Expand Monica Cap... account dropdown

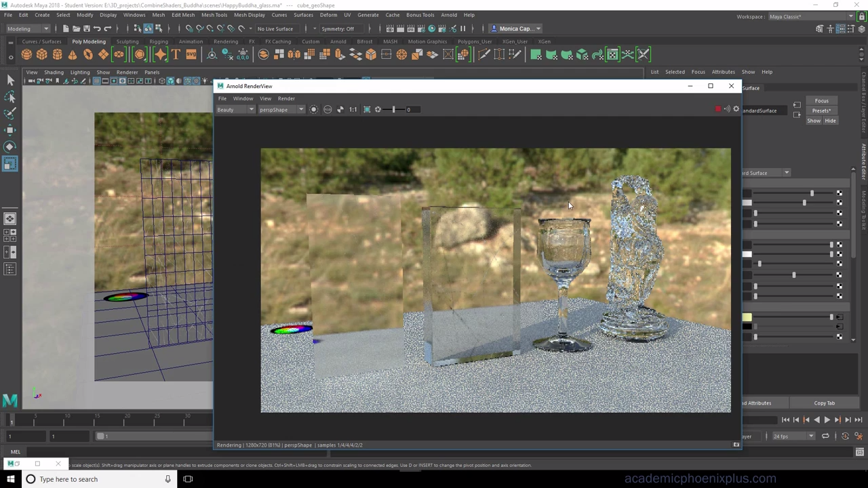(515, 28)
